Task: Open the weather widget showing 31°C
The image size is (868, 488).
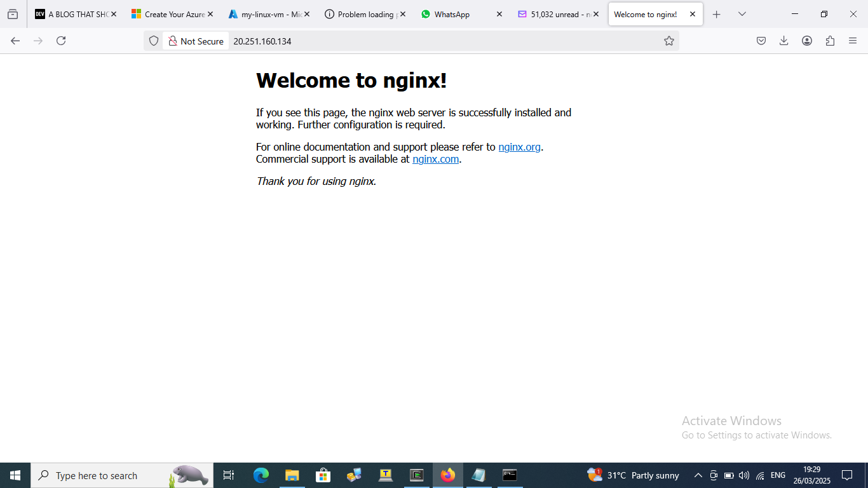Action: coord(633,475)
